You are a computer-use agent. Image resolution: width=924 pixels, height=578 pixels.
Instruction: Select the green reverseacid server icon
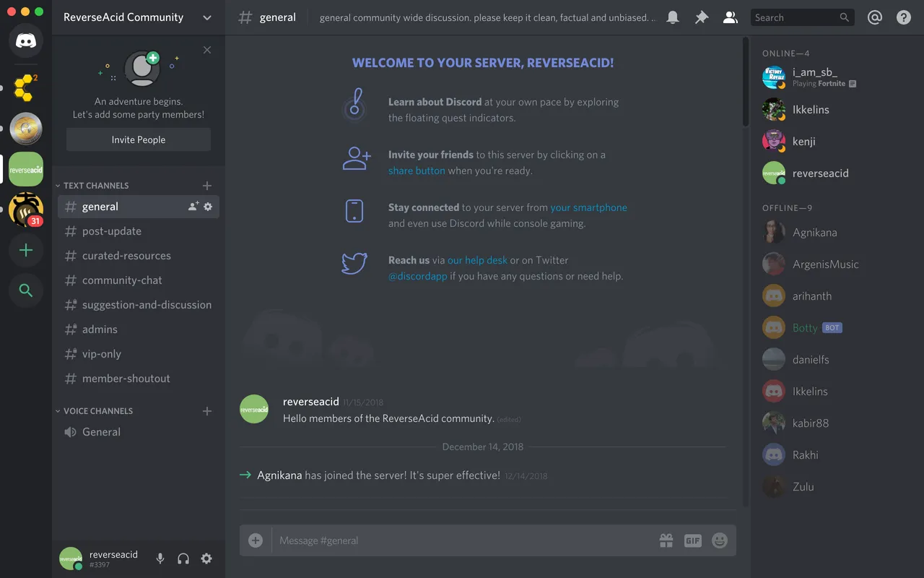[x=26, y=169]
